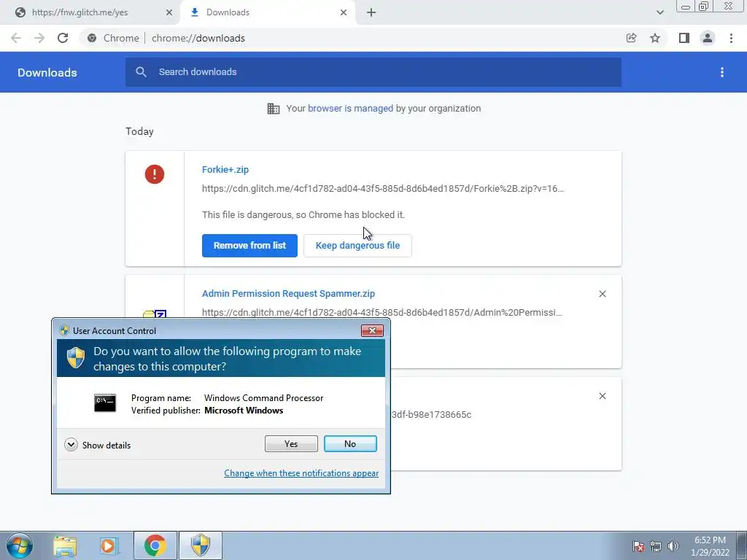Open the Chrome side panel icon
Image resolution: width=747 pixels, height=560 pixels.
(x=684, y=38)
